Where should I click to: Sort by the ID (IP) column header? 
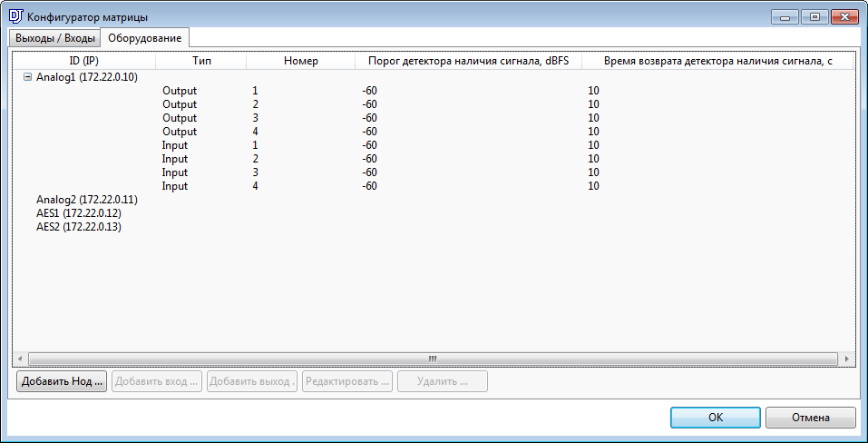tap(83, 61)
